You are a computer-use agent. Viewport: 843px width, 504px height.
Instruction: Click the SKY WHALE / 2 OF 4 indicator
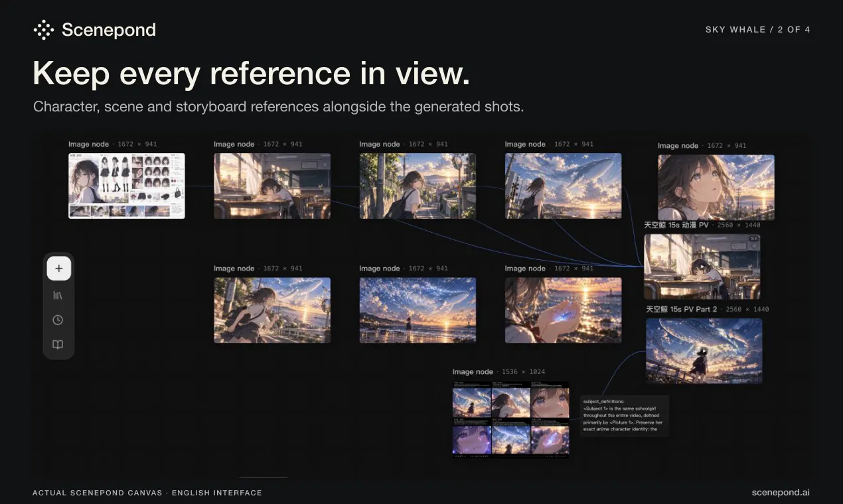pos(757,30)
